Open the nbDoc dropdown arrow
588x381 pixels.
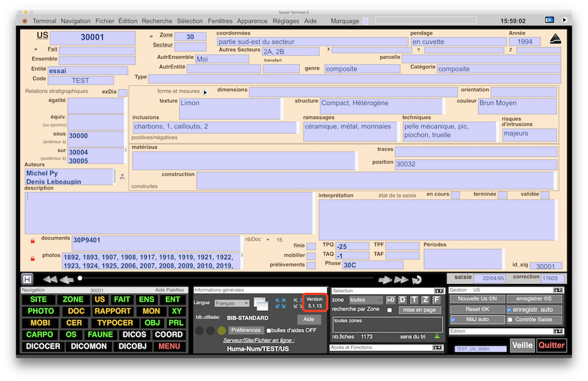[268, 240]
